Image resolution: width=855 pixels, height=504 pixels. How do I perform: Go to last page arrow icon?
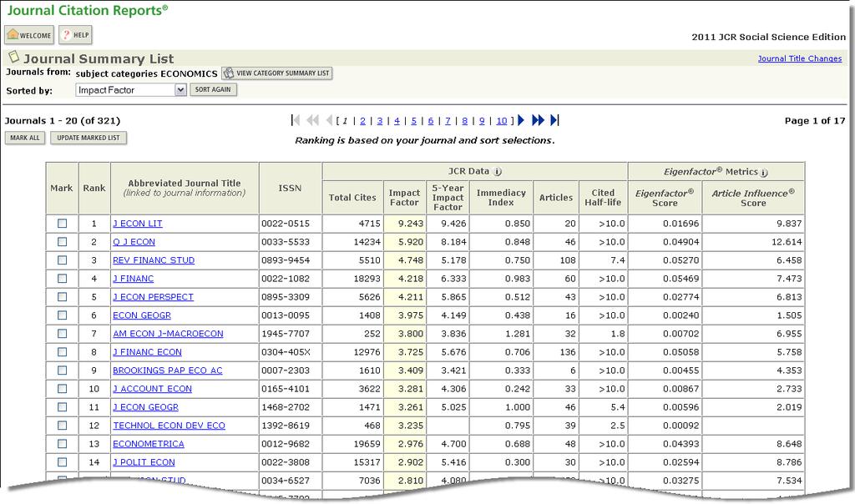coord(554,120)
